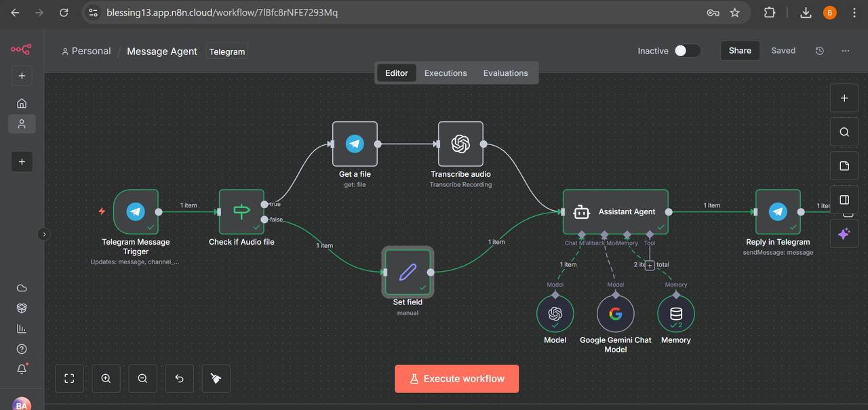The width and height of the screenshot is (868, 410).
Task: Click the zoom out canvas button
Action: click(x=142, y=379)
